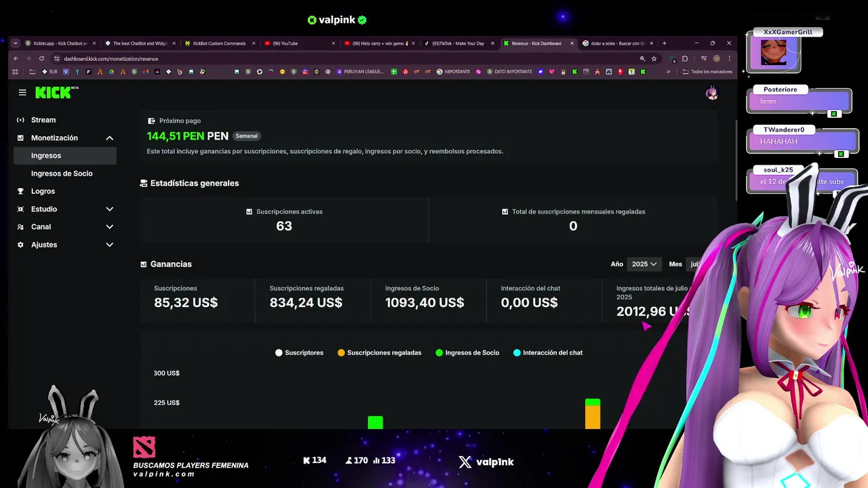Open a new browser tab with plus button

click(x=664, y=43)
